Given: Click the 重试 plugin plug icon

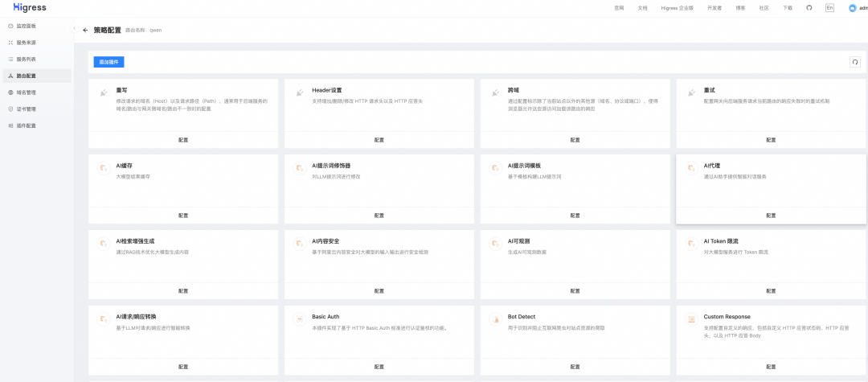Looking at the screenshot, I should click(691, 93).
